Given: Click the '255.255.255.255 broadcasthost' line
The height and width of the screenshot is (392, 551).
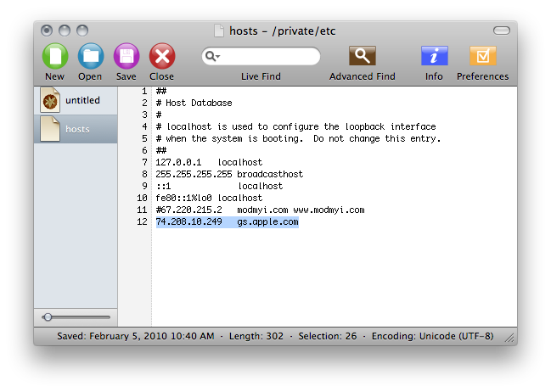Looking at the screenshot, I should pyautogui.click(x=229, y=174).
